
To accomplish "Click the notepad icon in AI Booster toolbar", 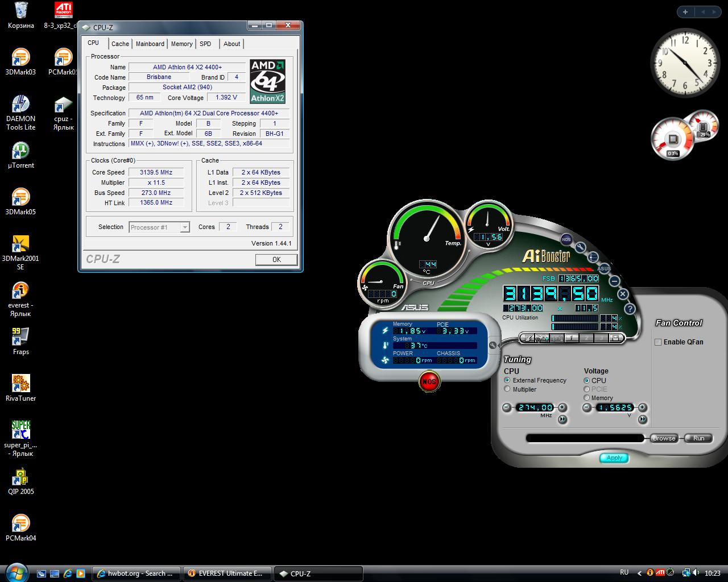I will pos(528,338).
